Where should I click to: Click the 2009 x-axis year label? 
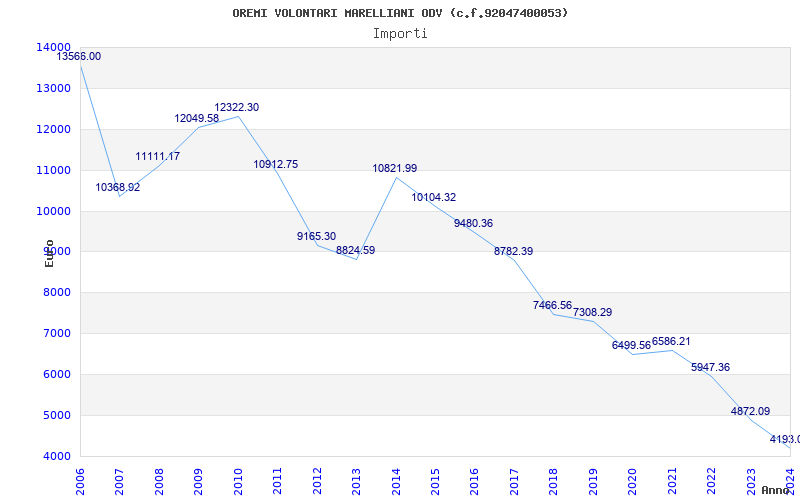(x=198, y=481)
